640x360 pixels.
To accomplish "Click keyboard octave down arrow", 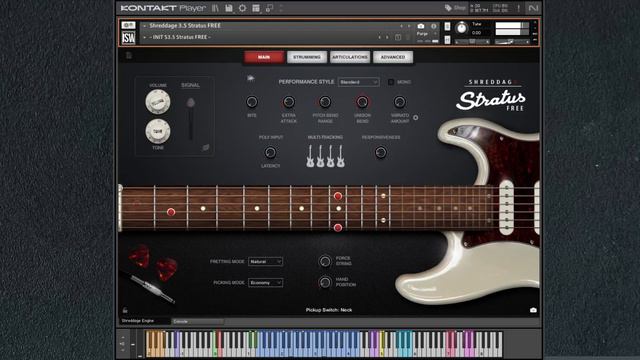I will (x=123, y=350).
